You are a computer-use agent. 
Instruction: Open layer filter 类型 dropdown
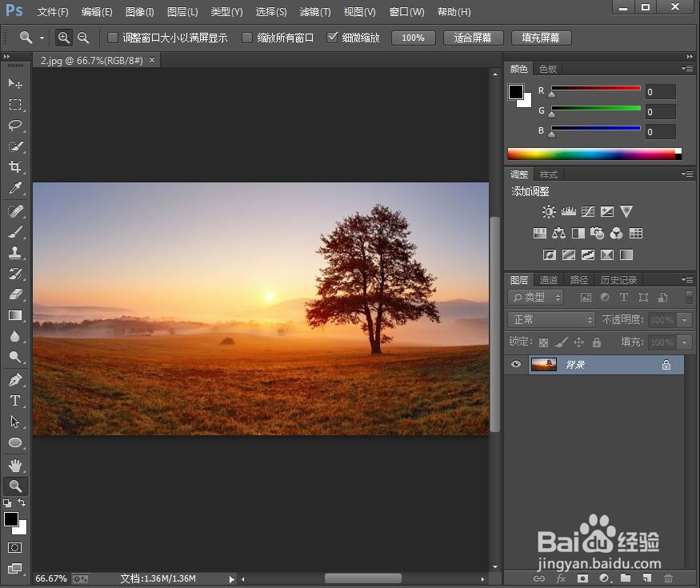(536, 298)
